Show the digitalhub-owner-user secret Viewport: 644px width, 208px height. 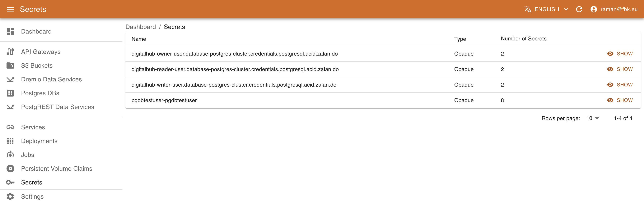click(x=620, y=54)
